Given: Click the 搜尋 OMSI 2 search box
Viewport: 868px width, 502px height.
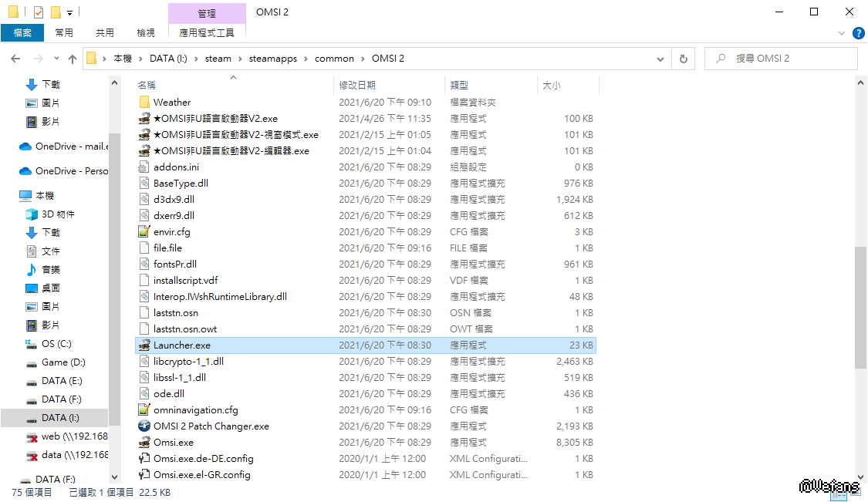Looking at the screenshot, I should click(x=781, y=59).
